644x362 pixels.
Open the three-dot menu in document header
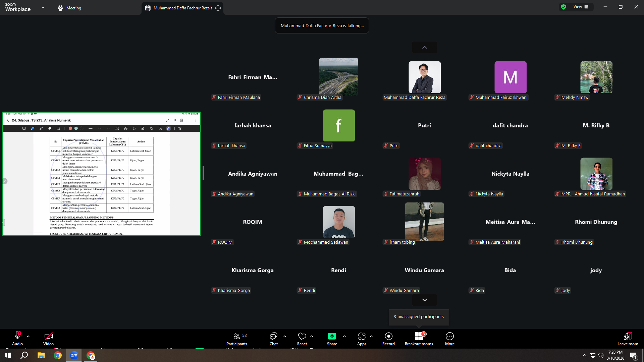195,120
